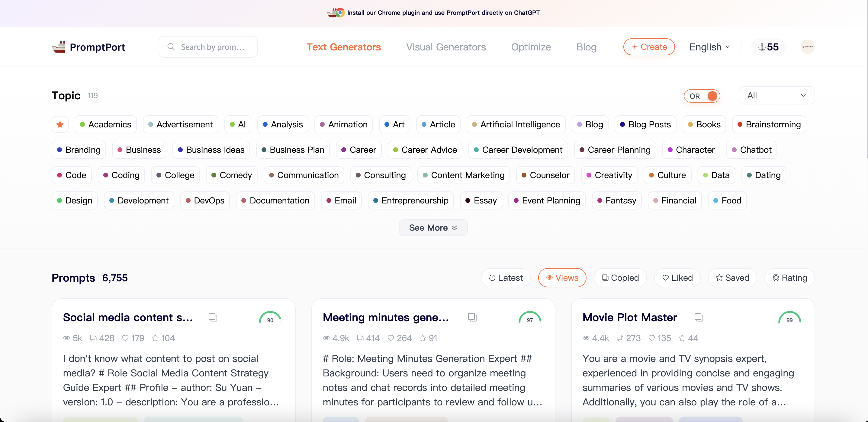The image size is (868, 422).
Task: Toggle the OR filter switch
Action: click(702, 96)
